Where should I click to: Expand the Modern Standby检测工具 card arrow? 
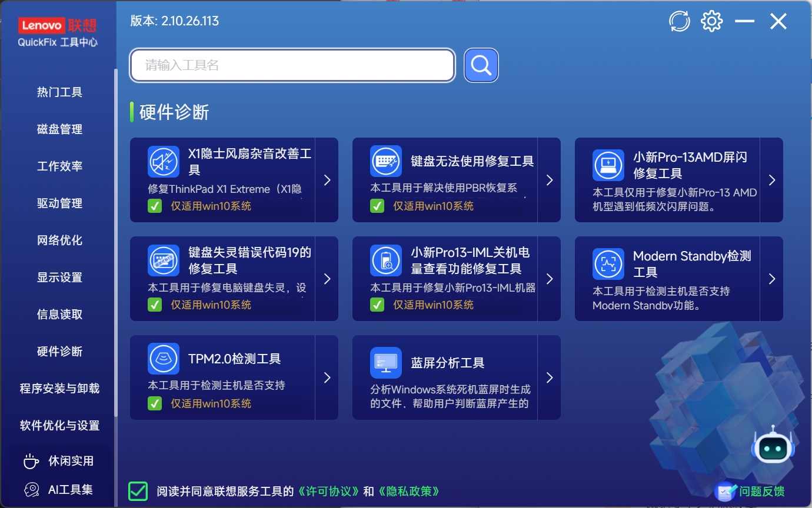(x=772, y=279)
